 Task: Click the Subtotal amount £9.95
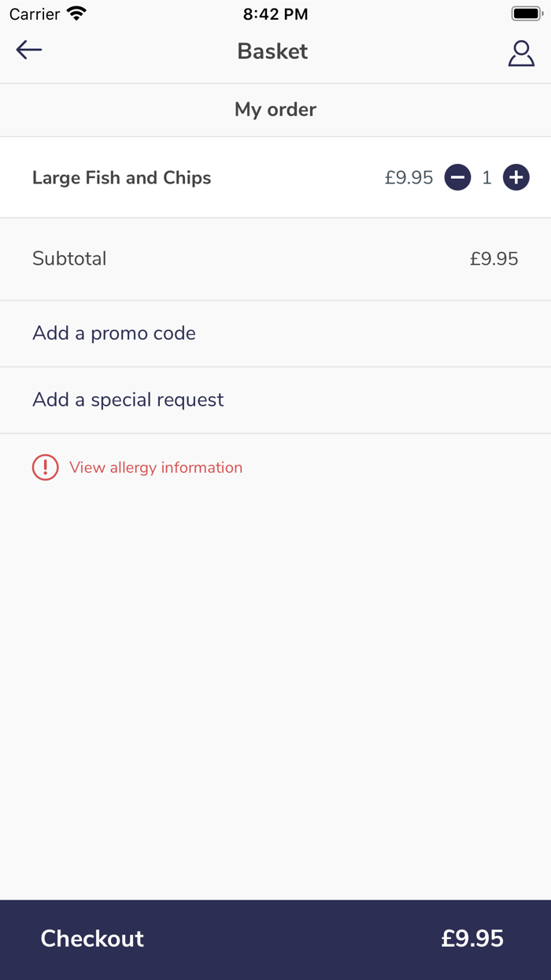[494, 258]
